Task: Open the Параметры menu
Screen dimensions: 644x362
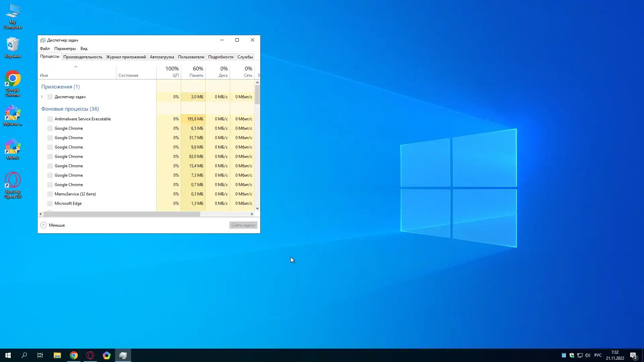Action: (x=65, y=49)
